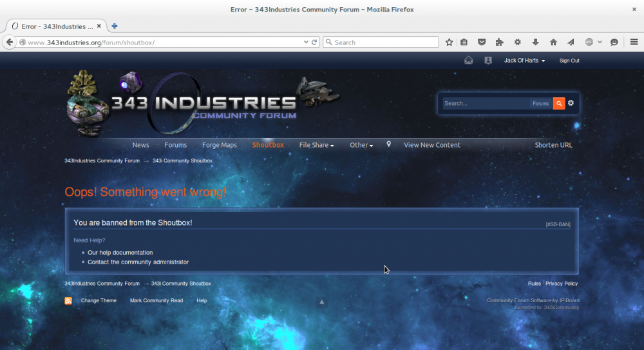Click the [#SB-BAN] error code text

click(558, 224)
